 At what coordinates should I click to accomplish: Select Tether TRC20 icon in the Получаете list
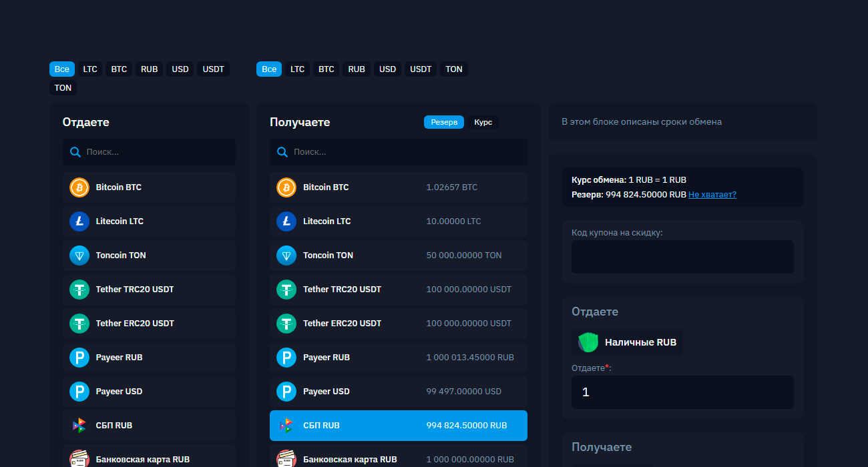tap(286, 290)
